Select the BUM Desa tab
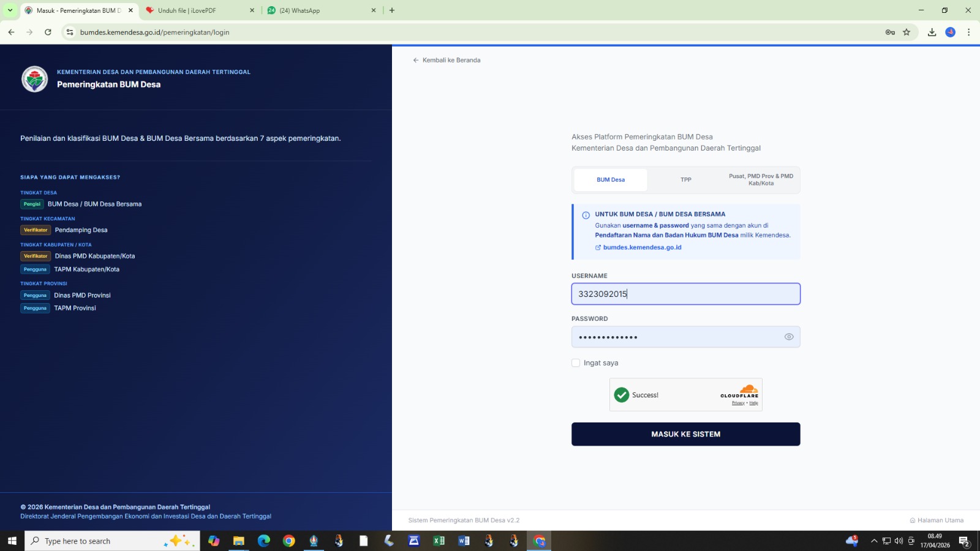Viewport: 980px width, 551px height. 611,180
